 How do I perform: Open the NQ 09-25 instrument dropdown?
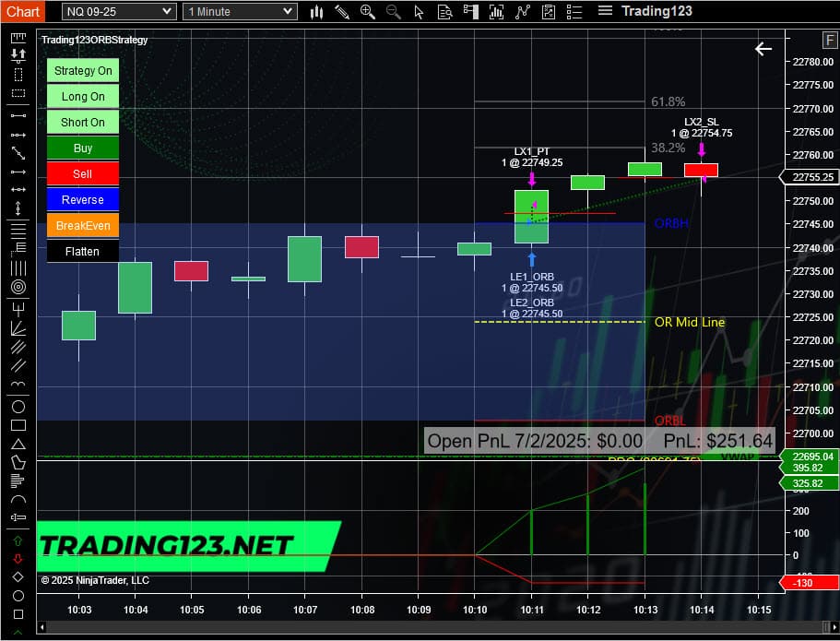(x=119, y=11)
